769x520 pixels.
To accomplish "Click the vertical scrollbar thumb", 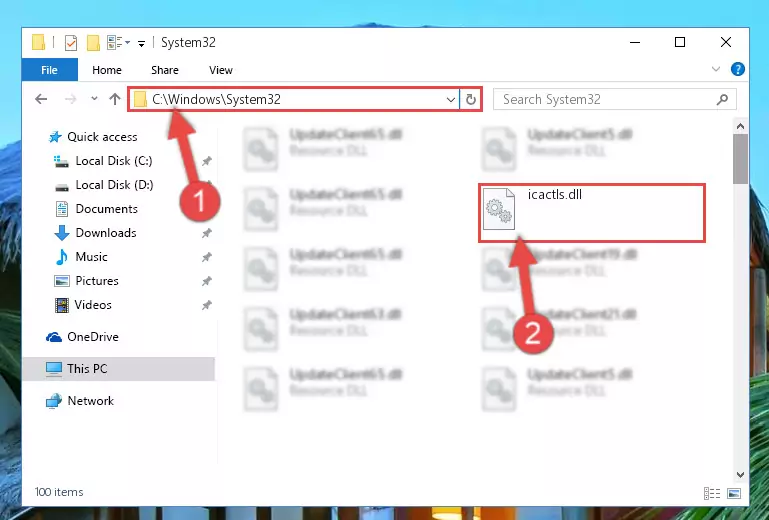I will 741,159.
